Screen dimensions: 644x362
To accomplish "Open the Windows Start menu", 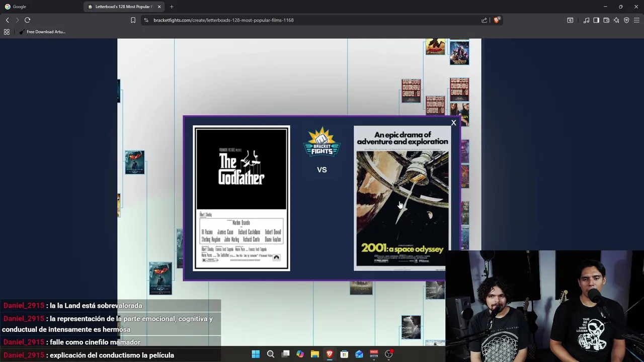I will pyautogui.click(x=256, y=354).
